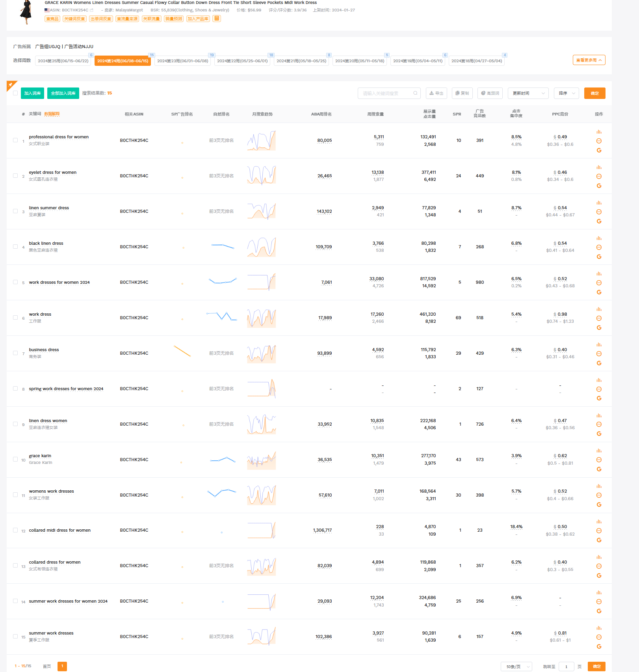Click the calculator icon beside 加入产品库

[217, 19]
